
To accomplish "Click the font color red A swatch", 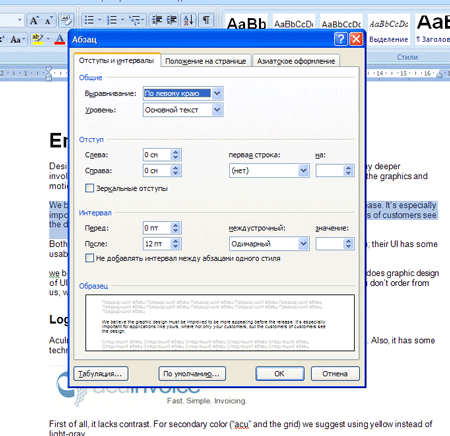I will (x=60, y=39).
